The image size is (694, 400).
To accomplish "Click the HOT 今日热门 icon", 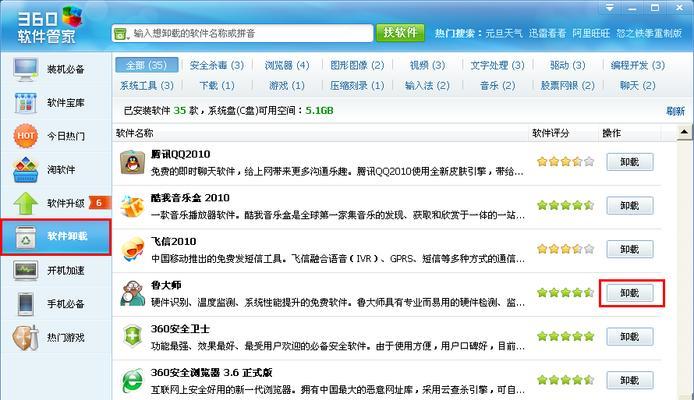I will pyautogui.click(x=25, y=136).
